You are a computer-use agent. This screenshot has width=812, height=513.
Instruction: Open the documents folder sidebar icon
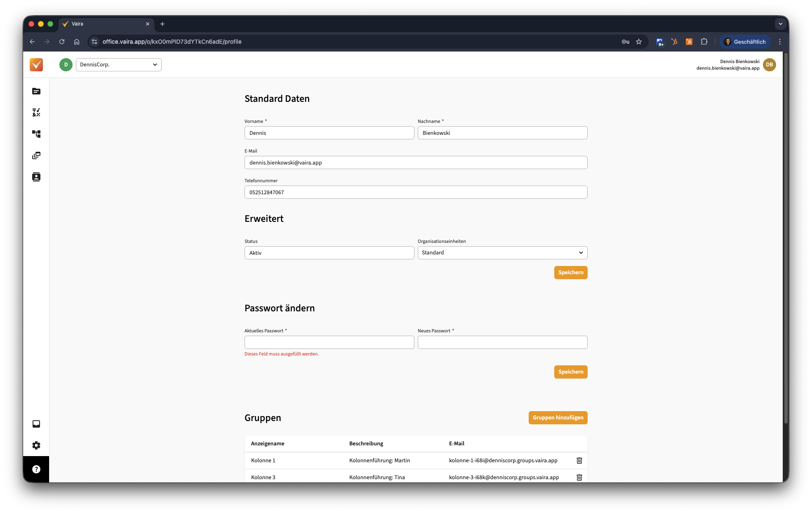click(36, 91)
